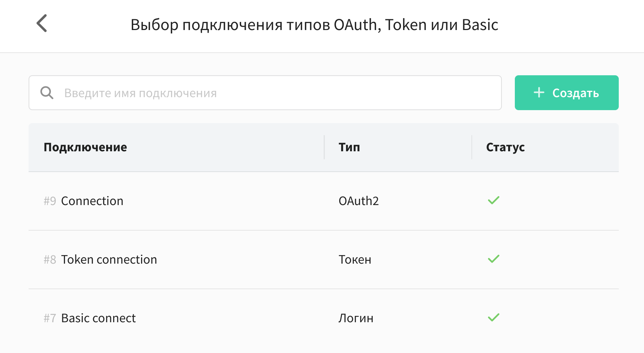The width and height of the screenshot is (644, 353).
Task: Select the #9 Connection row
Action: click(x=324, y=201)
